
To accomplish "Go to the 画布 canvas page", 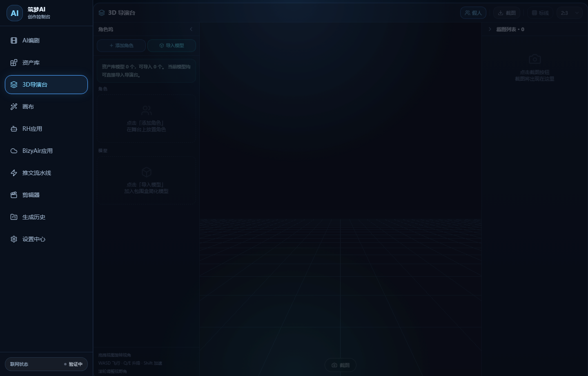I will [46, 107].
